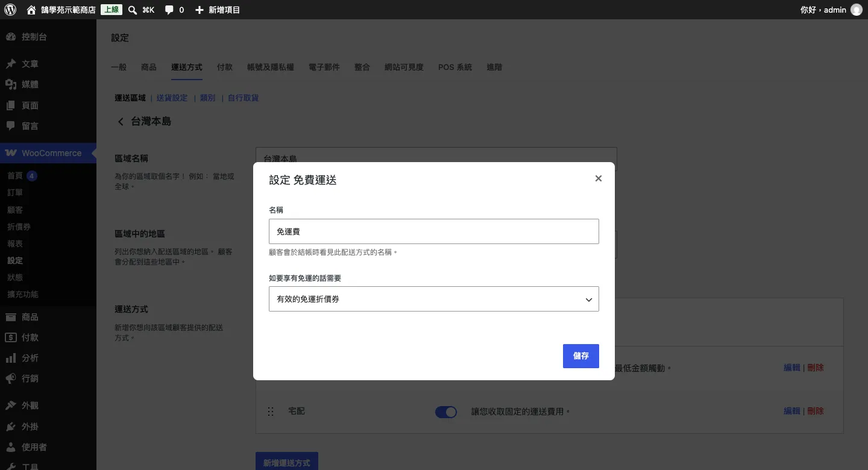The height and width of the screenshot is (470, 868).
Task: Open the 如要享有免運的話需要 dropdown
Action: (434, 299)
